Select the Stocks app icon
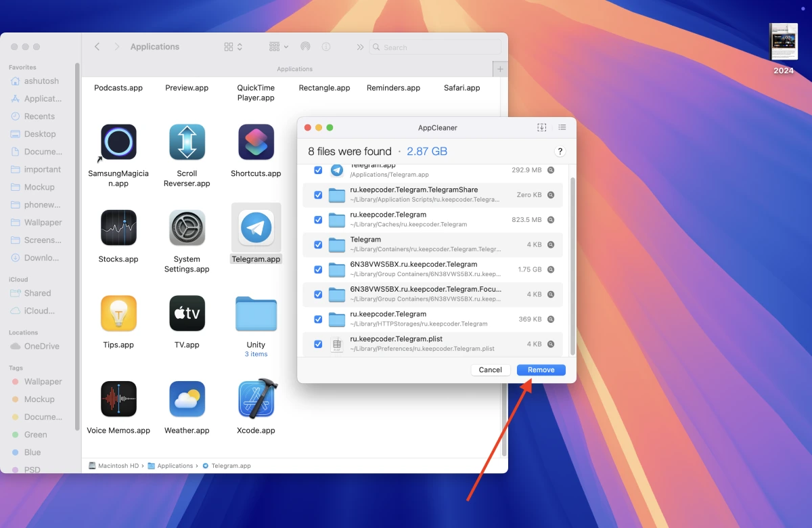812x528 pixels. (x=118, y=227)
